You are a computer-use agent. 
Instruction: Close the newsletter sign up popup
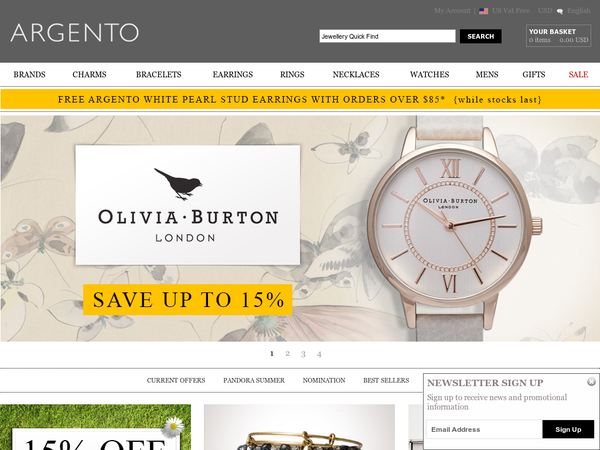click(x=591, y=381)
